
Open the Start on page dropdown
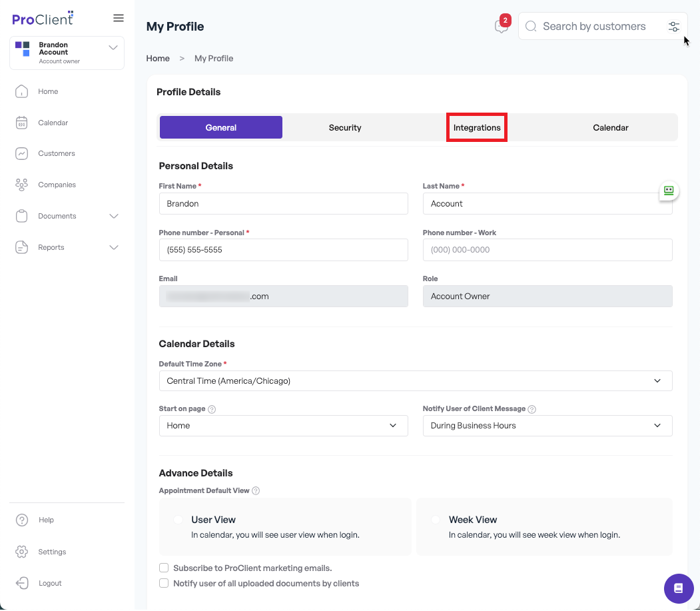[283, 426]
